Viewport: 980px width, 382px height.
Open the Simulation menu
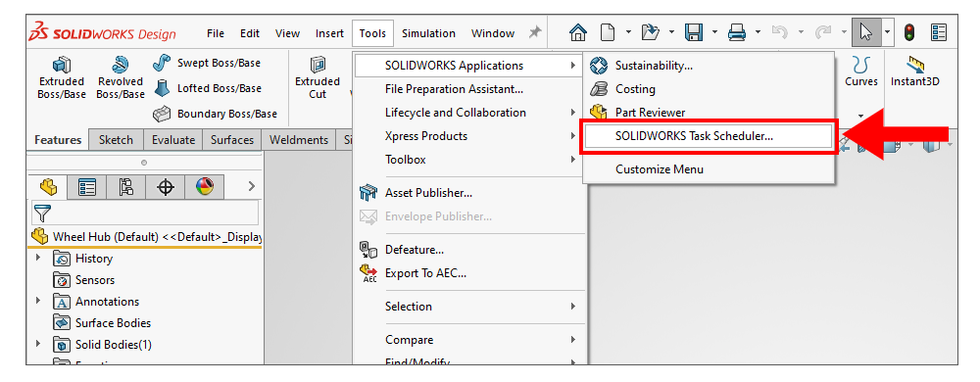(429, 33)
